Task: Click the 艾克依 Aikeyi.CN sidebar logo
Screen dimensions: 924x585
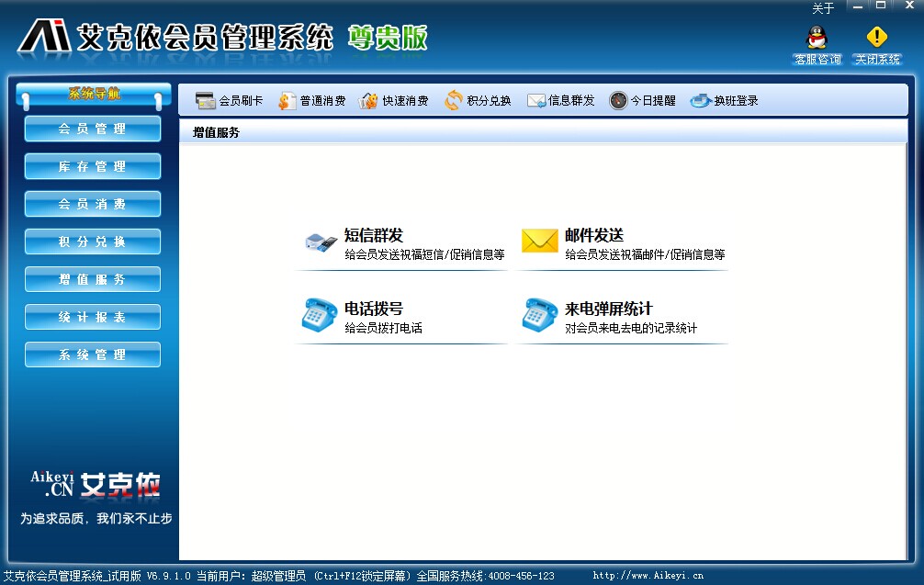Action: pos(95,486)
